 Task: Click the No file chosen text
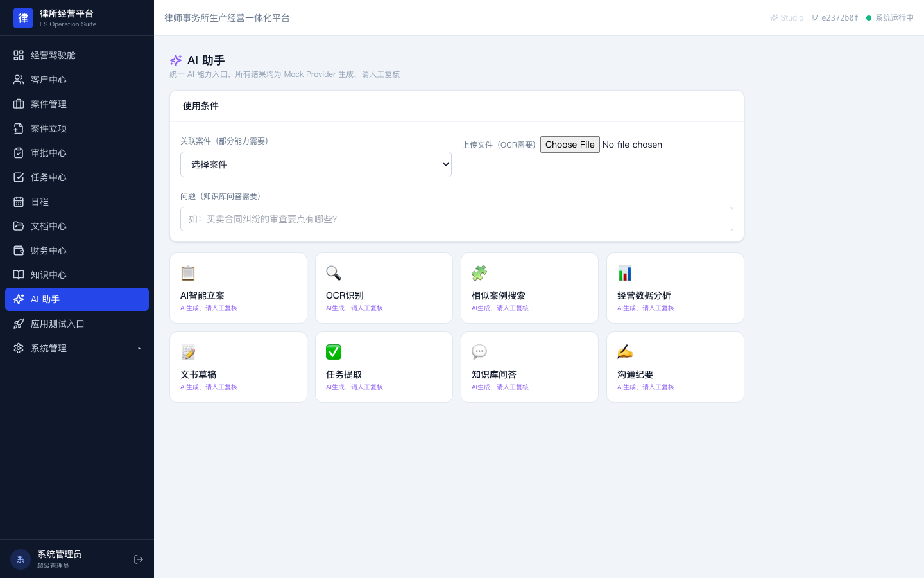pyautogui.click(x=632, y=144)
